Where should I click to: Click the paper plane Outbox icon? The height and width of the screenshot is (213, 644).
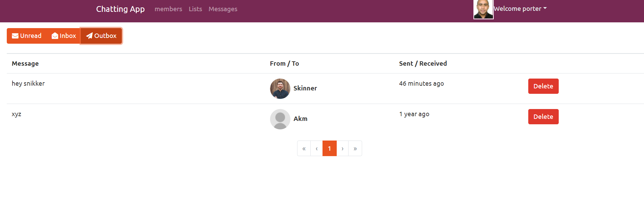tap(89, 36)
